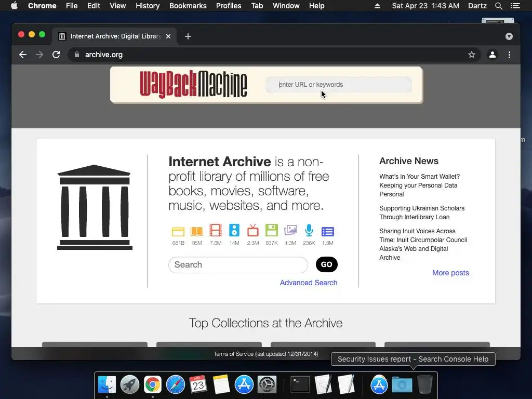The width and height of the screenshot is (532, 399).
Task: Click the Google Chrome Dock icon
Action: (x=153, y=385)
